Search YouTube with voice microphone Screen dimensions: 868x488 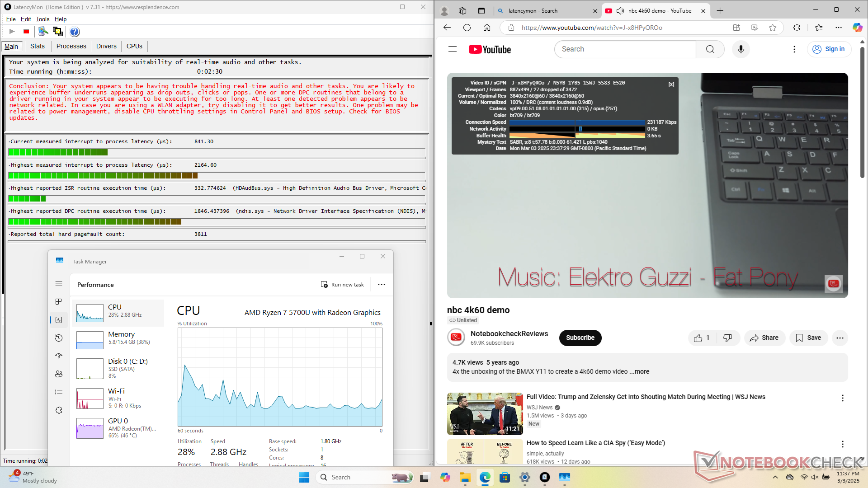click(741, 49)
